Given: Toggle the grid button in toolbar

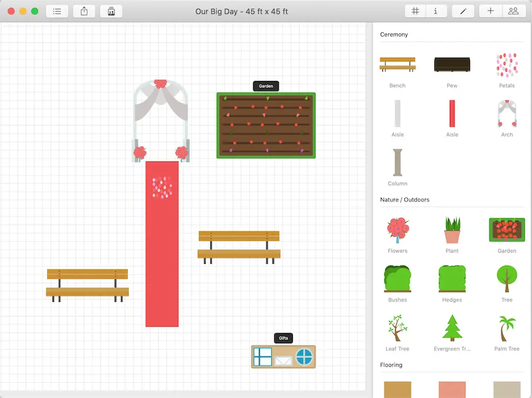Looking at the screenshot, I should [416, 11].
